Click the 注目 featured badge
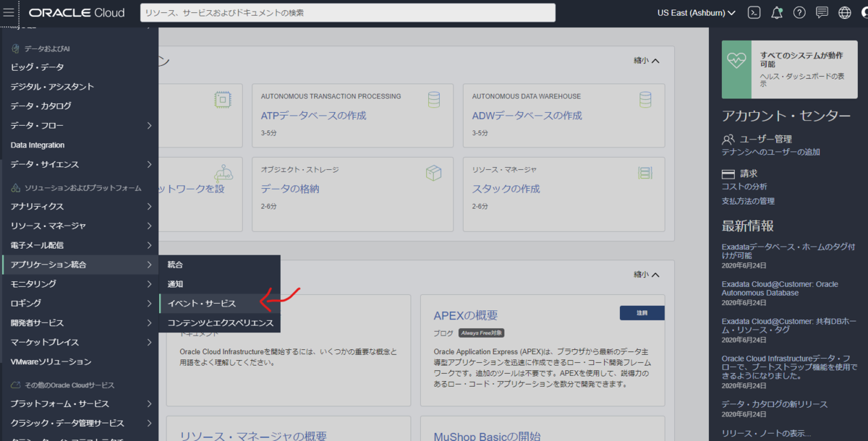Viewport: 868px width, 441px height. (x=642, y=313)
